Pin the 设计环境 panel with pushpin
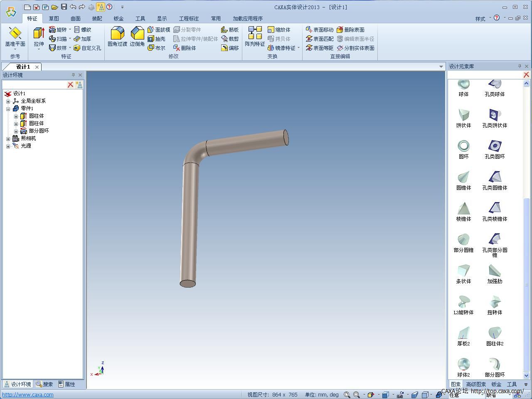Screen dimensions: 532x399 click(73, 75)
